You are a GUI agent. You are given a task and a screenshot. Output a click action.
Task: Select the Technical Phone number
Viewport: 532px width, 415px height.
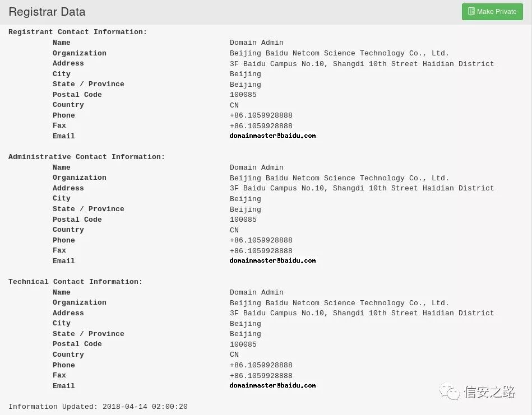click(x=261, y=365)
